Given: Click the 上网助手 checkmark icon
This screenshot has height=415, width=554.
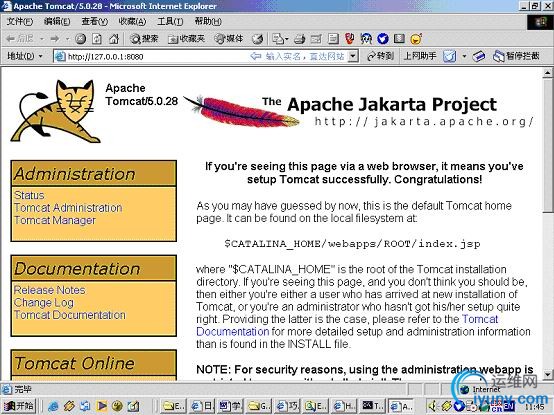Looking at the screenshot, I should (450, 56).
